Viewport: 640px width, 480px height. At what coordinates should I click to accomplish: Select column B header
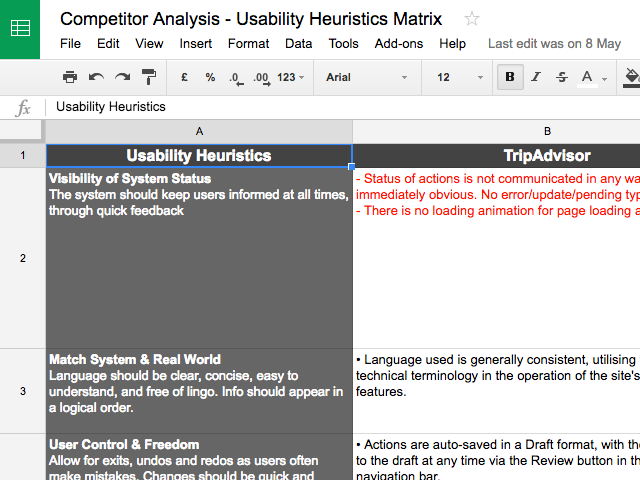click(x=496, y=131)
